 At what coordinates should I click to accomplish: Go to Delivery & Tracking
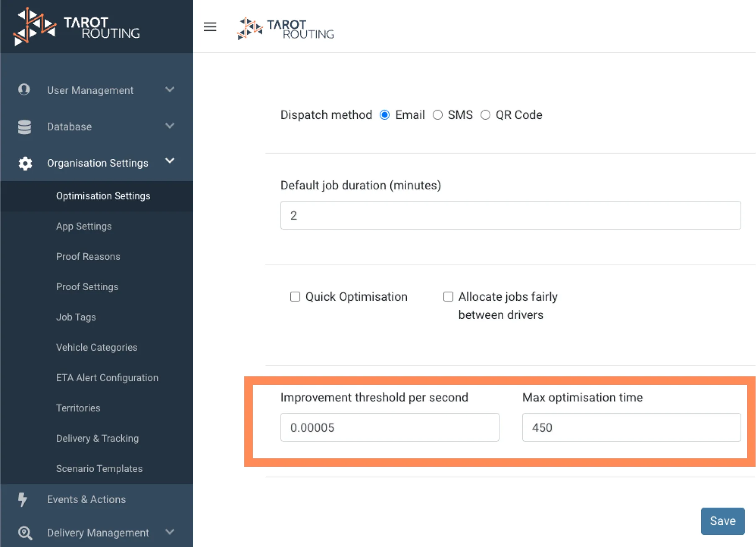(97, 438)
